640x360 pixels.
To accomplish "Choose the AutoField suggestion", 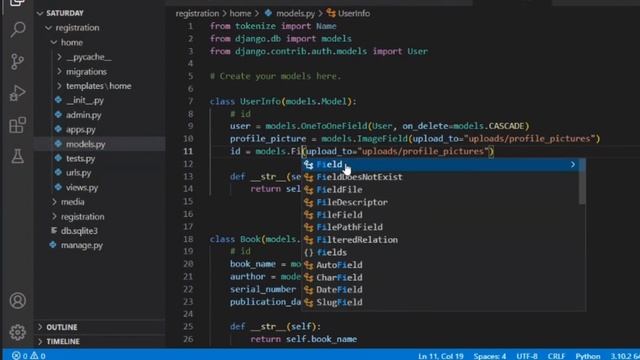I will tap(440, 265).
